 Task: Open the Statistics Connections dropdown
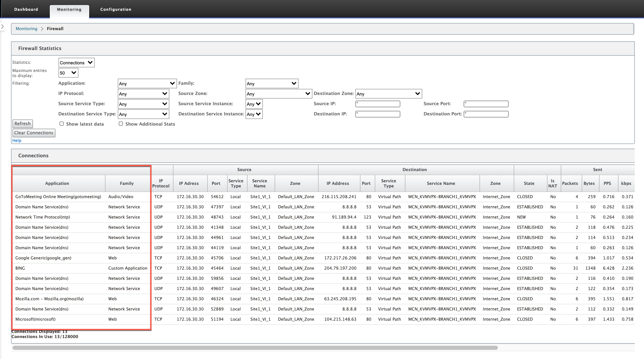point(76,63)
